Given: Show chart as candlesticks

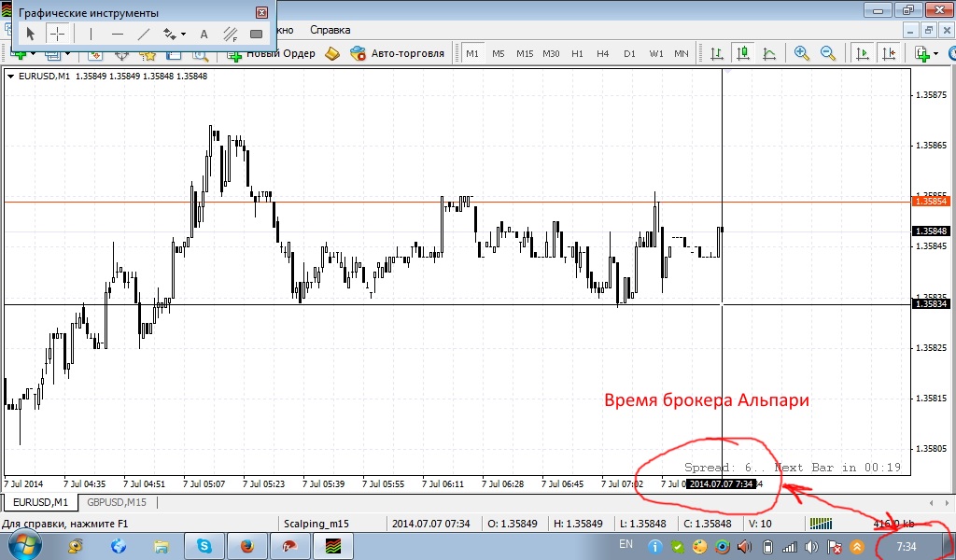Looking at the screenshot, I should (x=742, y=53).
